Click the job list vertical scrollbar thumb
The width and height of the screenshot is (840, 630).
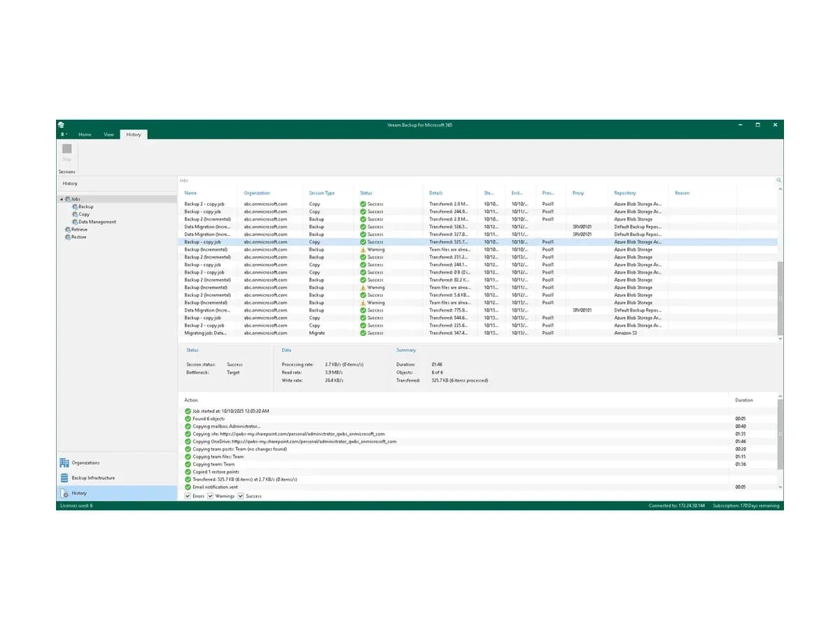[x=780, y=297]
